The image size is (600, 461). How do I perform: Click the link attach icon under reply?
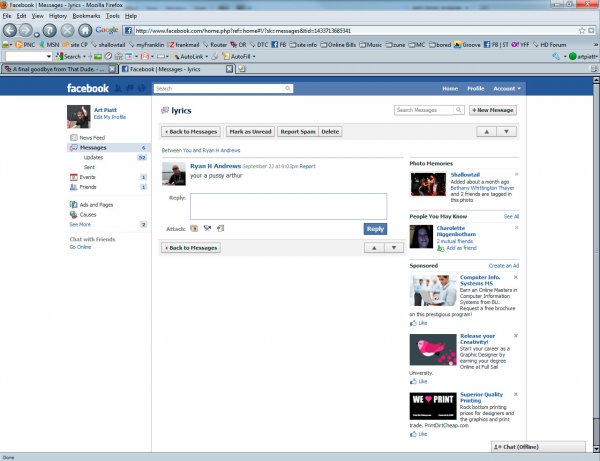click(x=220, y=228)
